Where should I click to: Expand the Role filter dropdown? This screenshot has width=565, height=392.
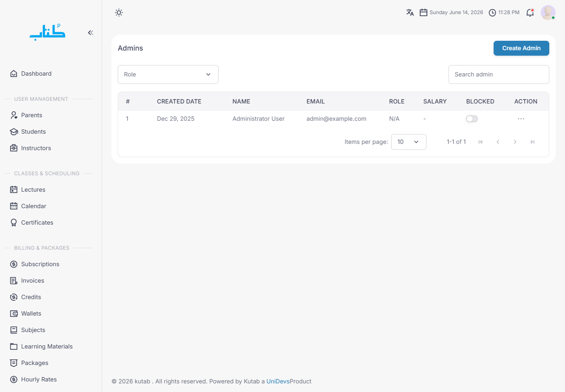click(168, 74)
